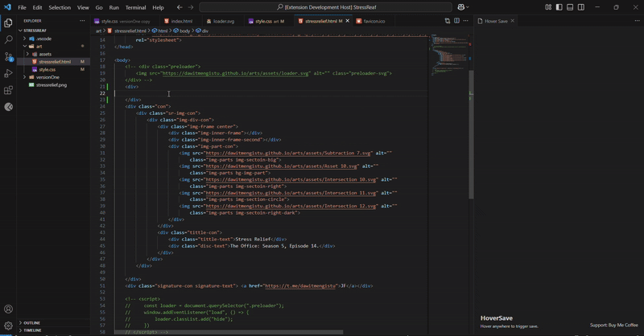Split the editor right
Viewport: 644px width, 336px height.
click(456, 21)
